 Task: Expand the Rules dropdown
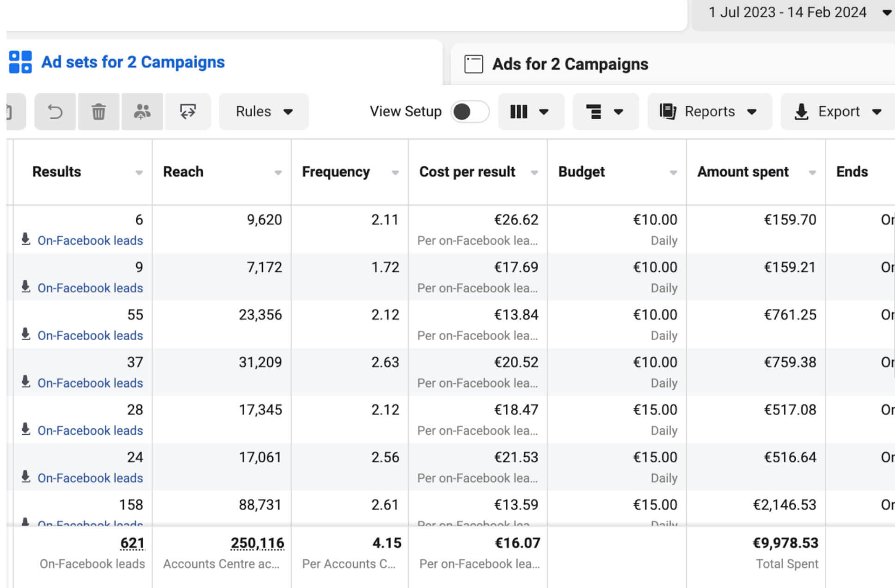(x=264, y=111)
